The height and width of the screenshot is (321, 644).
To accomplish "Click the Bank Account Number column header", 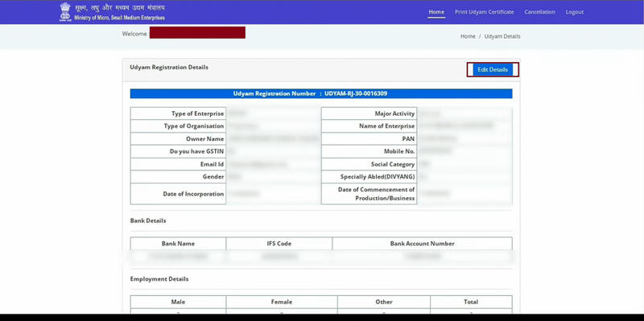I will tap(422, 244).
